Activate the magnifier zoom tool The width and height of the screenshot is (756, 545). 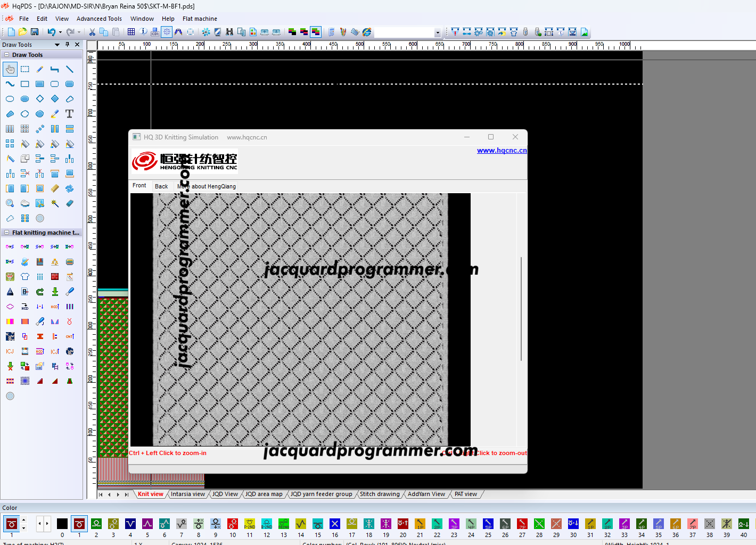coord(10,203)
